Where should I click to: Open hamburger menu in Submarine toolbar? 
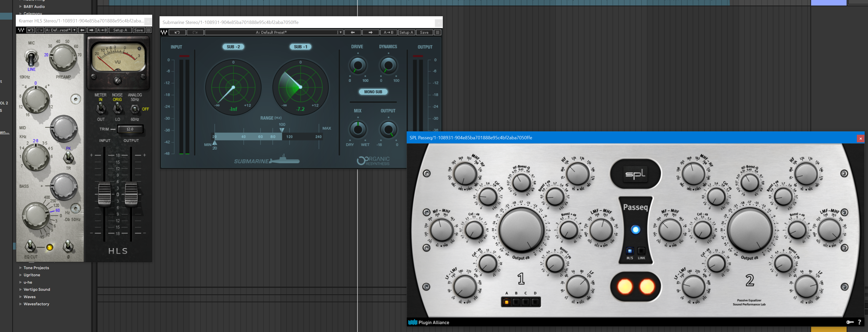(437, 32)
